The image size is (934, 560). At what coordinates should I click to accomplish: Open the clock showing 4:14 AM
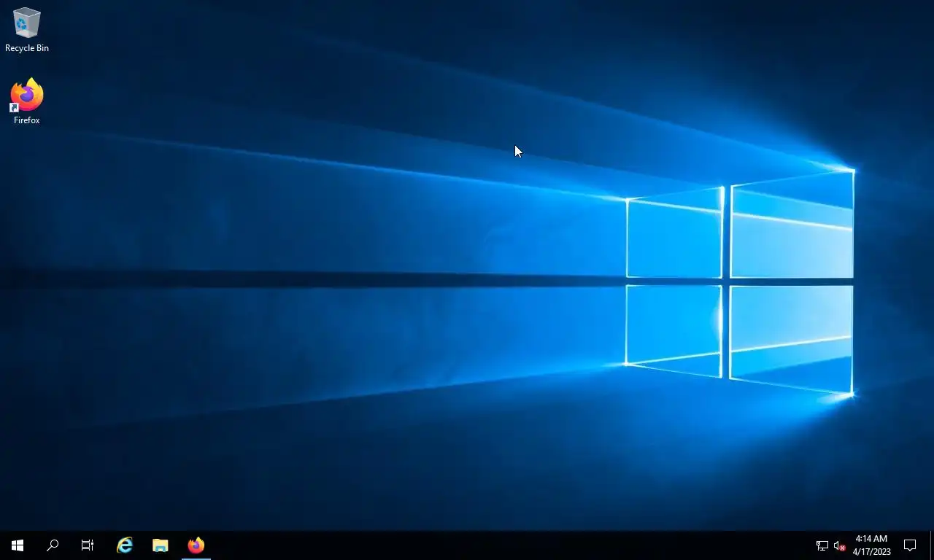coord(871,545)
